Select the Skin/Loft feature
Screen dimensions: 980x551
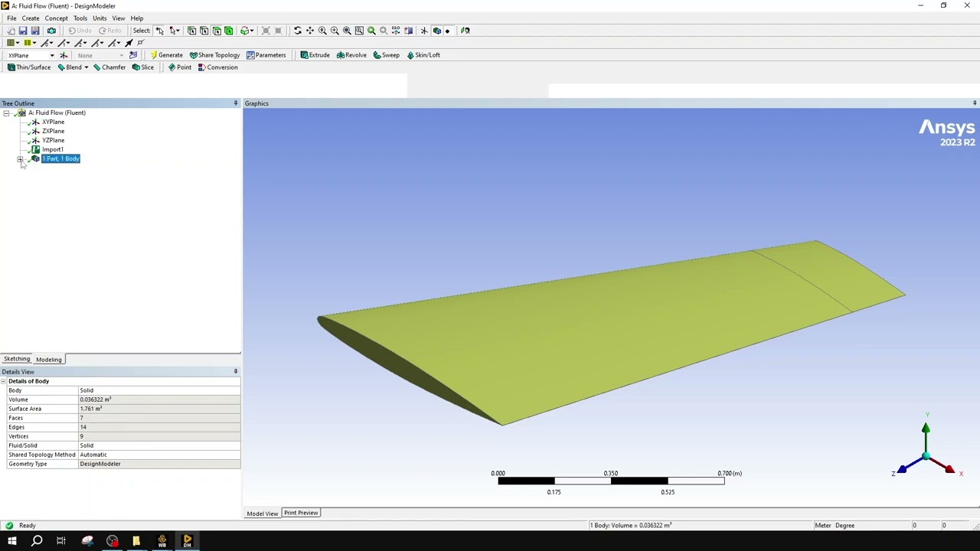[x=423, y=55]
